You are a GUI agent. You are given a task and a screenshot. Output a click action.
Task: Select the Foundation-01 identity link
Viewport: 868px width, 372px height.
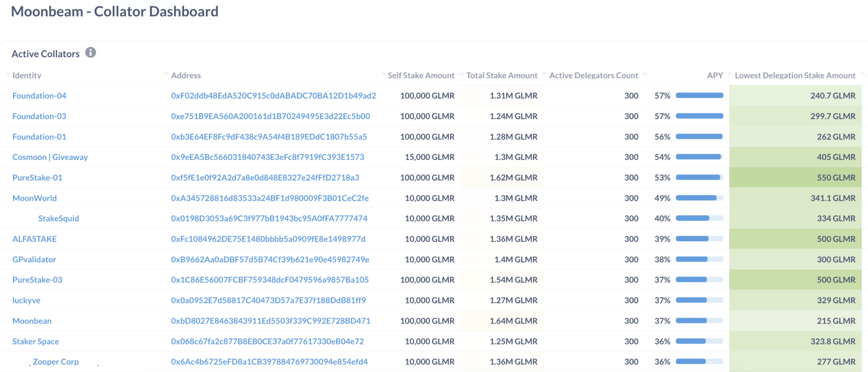tap(39, 136)
